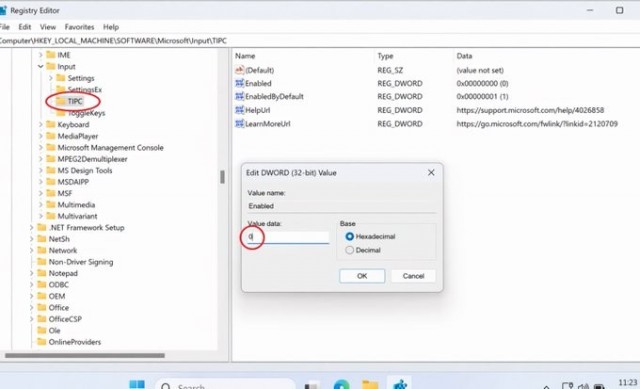Expand the IME registry key
Viewport: 640px width, 389px height.
point(40,55)
